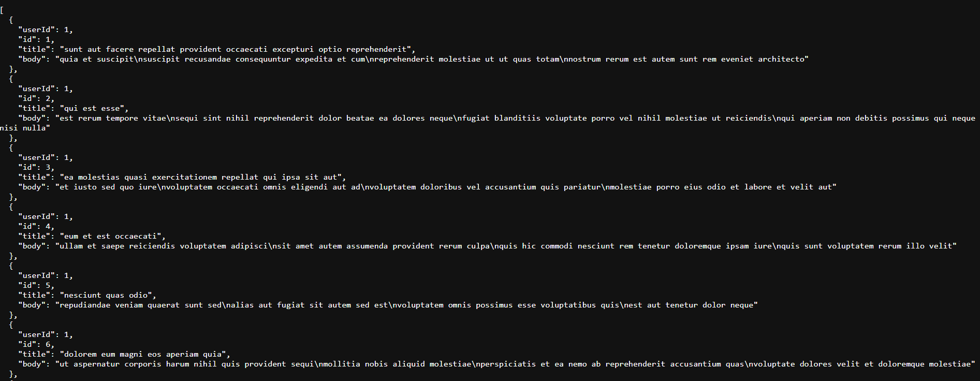This screenshot has width=980, height=381.
Task: Click the title "dolorem eum magni eos aperiam quia"
Action: [144, 355]
